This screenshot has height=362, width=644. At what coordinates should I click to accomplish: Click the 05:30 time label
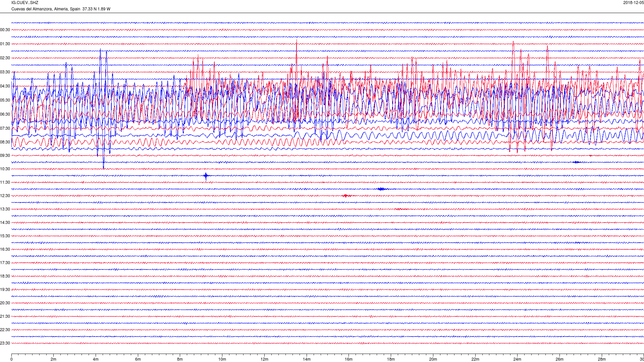point(5,100)
